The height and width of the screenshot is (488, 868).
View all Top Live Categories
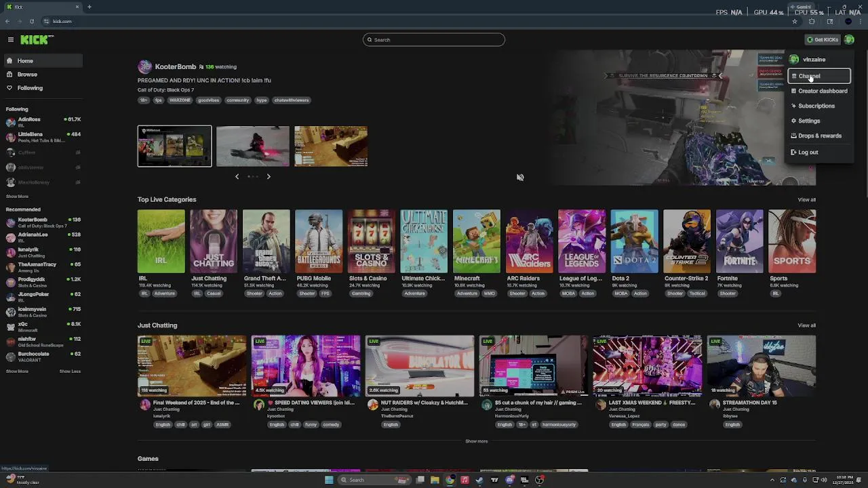click(806, 200)
